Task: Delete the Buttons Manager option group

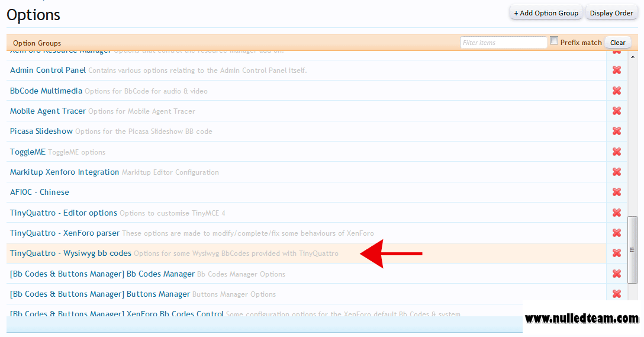Action: point(617,293)
